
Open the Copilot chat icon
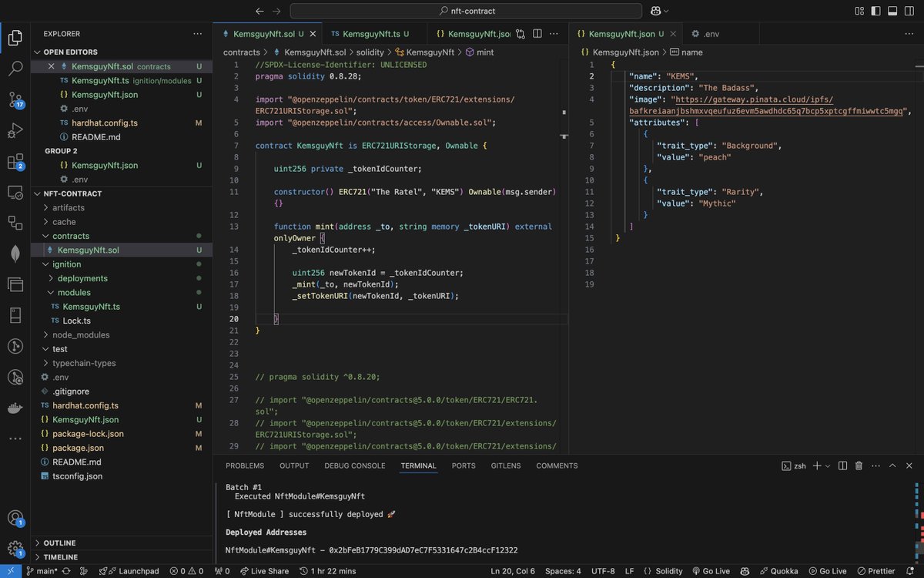pos(655,11)
